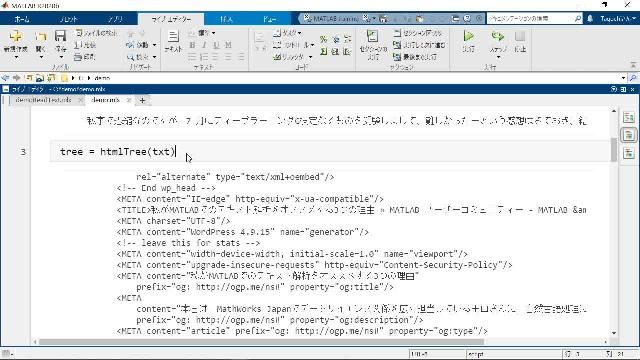The width and height of the screenshot is (640, 360).
Task: Click the Compare (比較) button
Action: tap(85, 45)
